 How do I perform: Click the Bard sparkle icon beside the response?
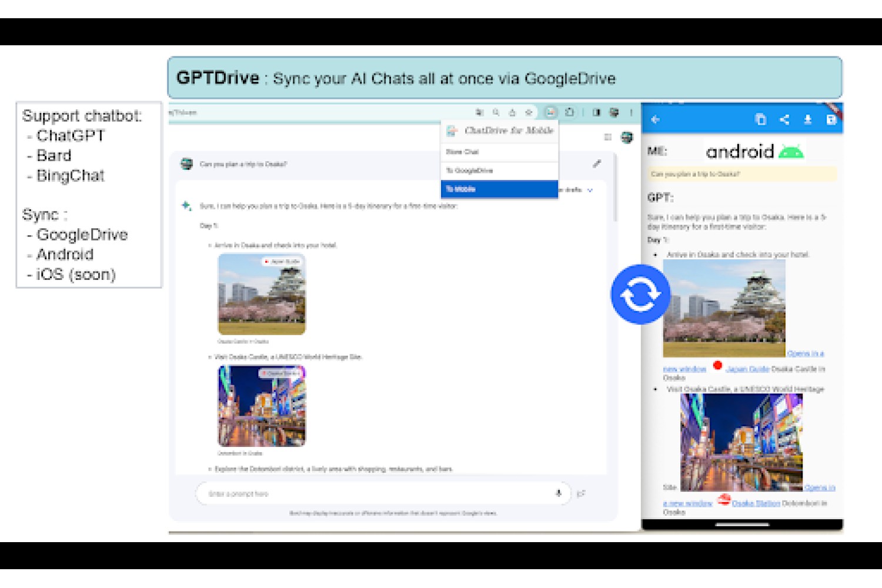tap(186, 205)
